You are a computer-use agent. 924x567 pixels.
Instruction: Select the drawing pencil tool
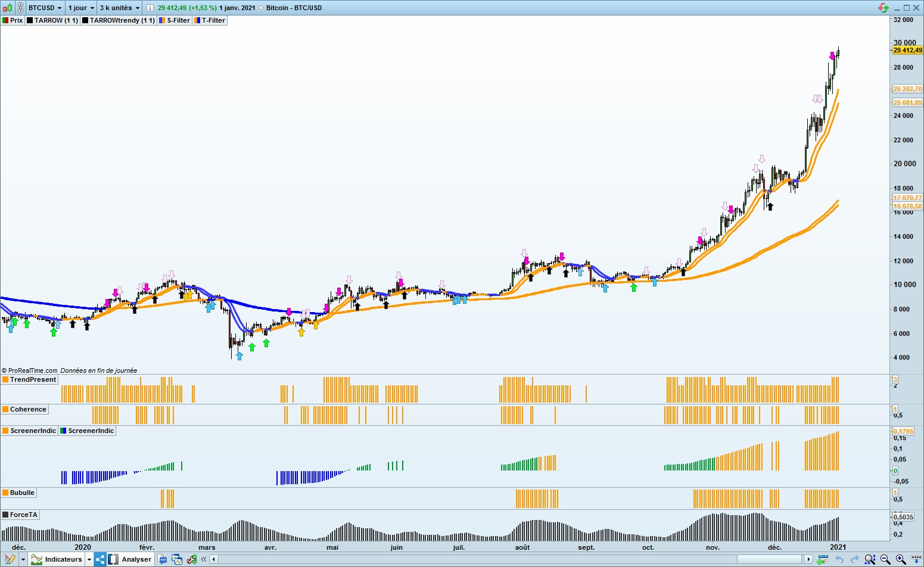pos(9,559)
